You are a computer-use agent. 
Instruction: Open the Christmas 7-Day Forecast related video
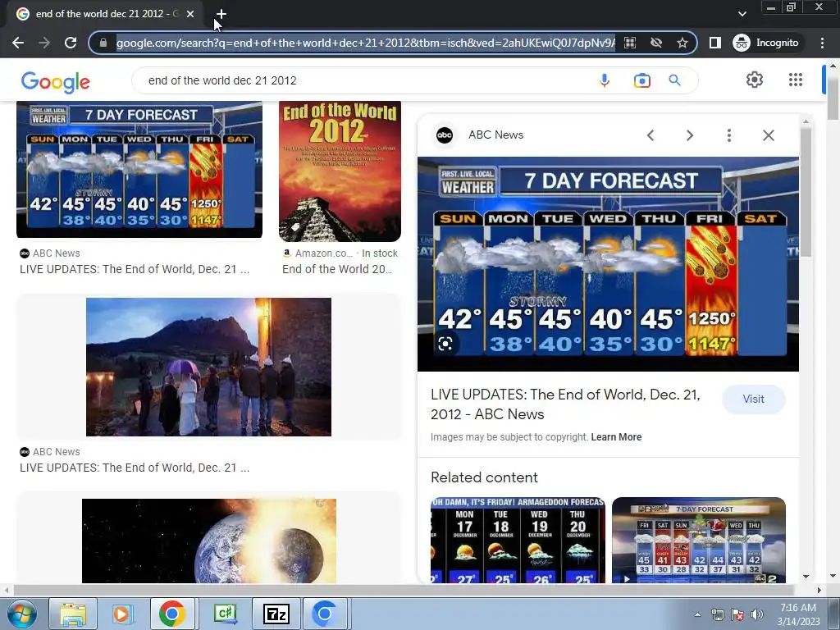[x=699, y=540]
